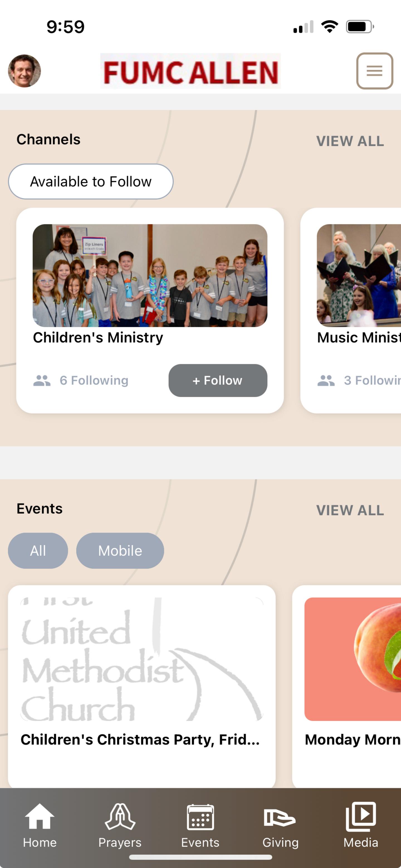401x868 pixels.
Task: Open Giving hand icon
Action: point(280,817)
